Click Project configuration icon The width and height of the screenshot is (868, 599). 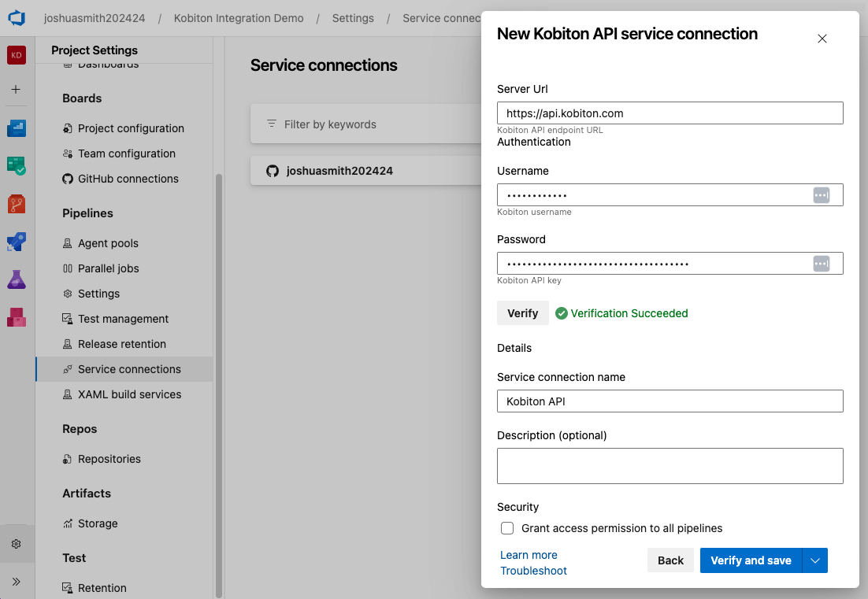coord(68,128)
